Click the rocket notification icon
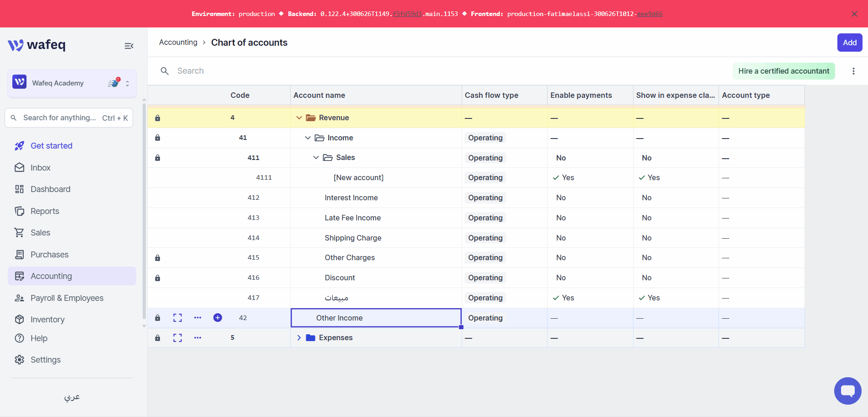Viewport: 868px width, 417px height. 114,83
